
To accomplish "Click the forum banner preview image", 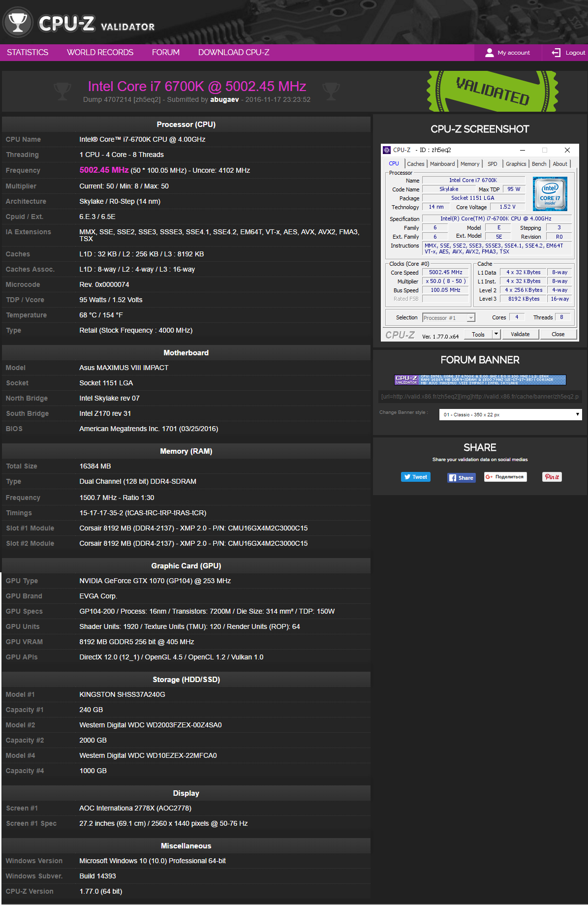I will 480,379.
